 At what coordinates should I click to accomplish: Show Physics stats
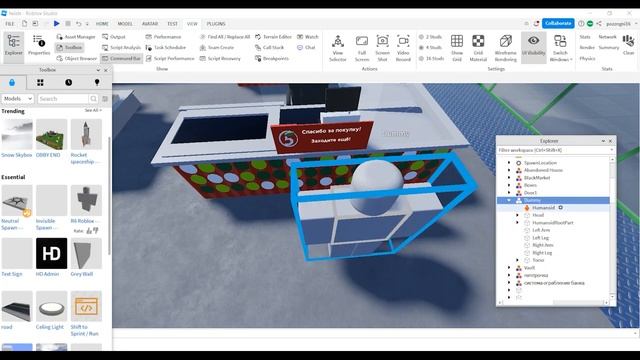point(587,58)
